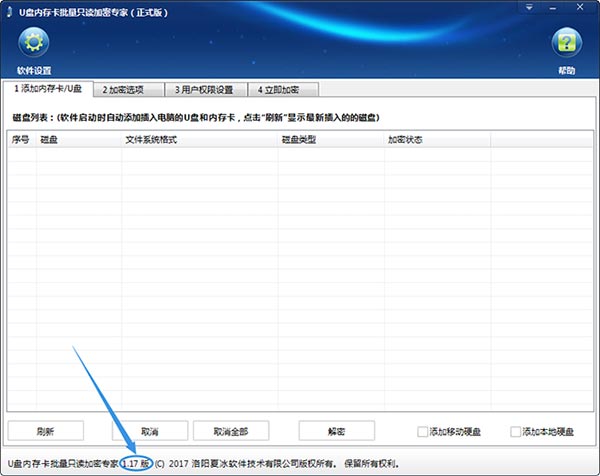The width and height of the screenshot is (600, 476).
Task: Click the 解密 button
Action: click(336, 431)
